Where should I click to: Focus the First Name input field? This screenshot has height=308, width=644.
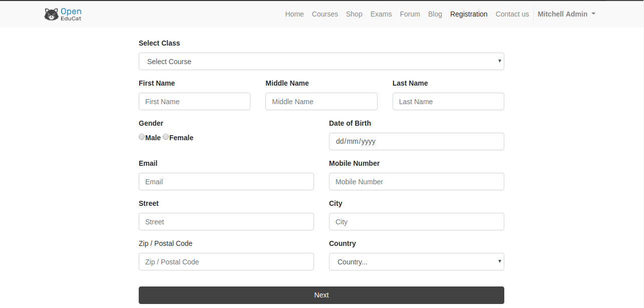(x=194, y=101)
